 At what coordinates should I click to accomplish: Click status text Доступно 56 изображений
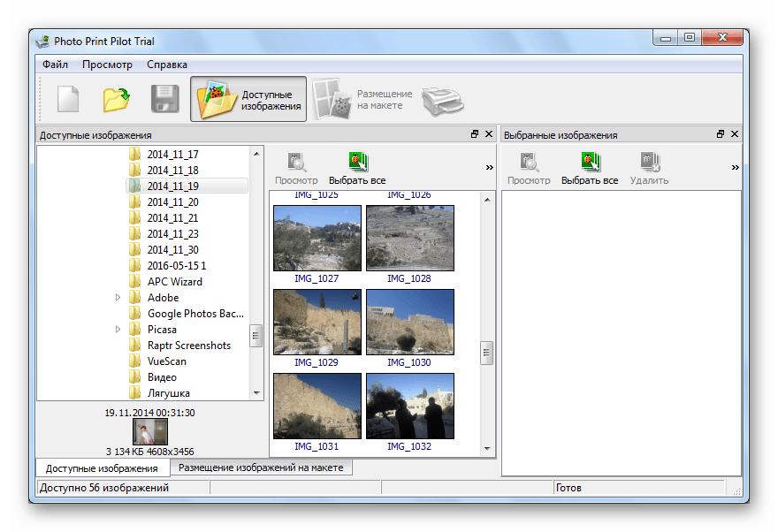click(x=104, y=488)
